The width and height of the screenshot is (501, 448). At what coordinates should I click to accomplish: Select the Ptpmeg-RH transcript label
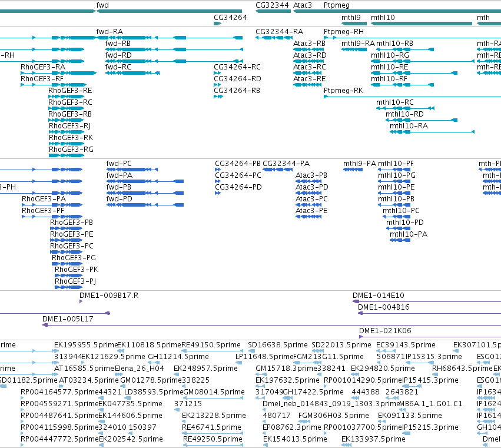coord(343,32)
